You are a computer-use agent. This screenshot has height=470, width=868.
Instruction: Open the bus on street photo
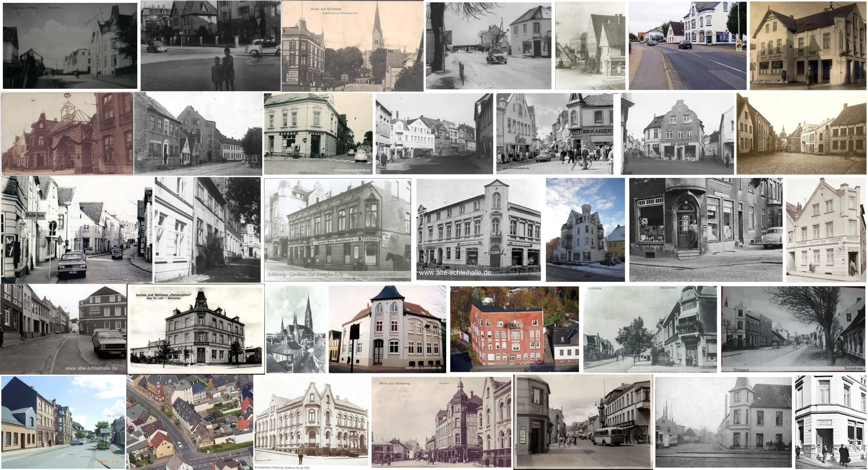pos(583,421)
